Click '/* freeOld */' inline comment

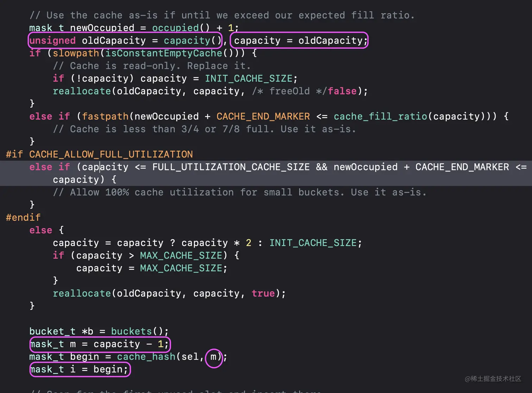coord(290,91)
